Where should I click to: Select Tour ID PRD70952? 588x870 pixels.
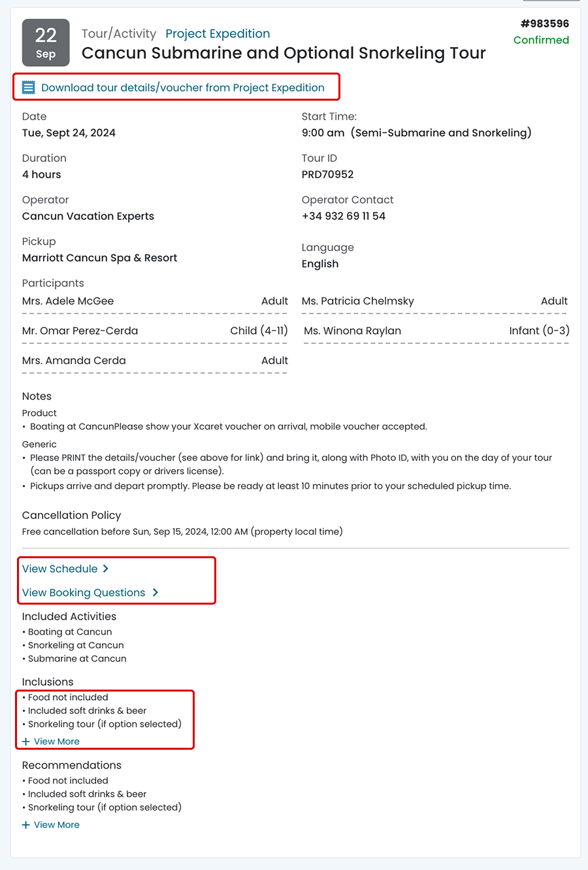327,175
